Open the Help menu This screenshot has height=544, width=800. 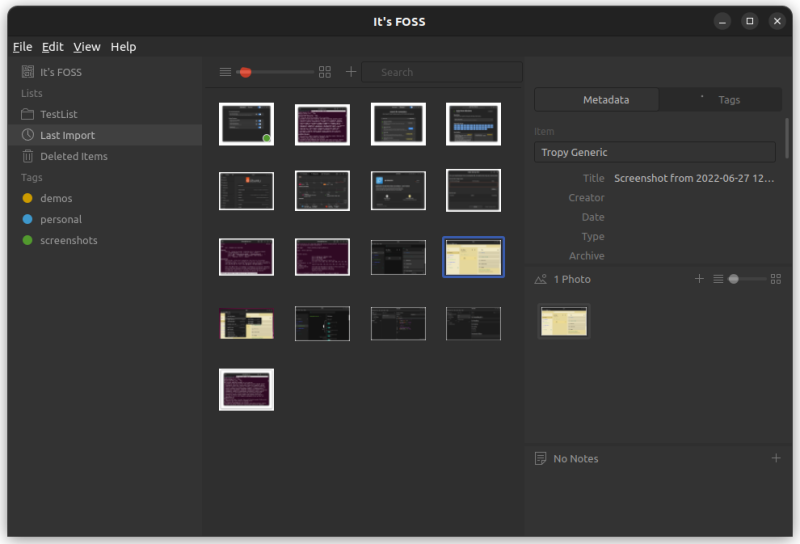[x=123, y=46]
